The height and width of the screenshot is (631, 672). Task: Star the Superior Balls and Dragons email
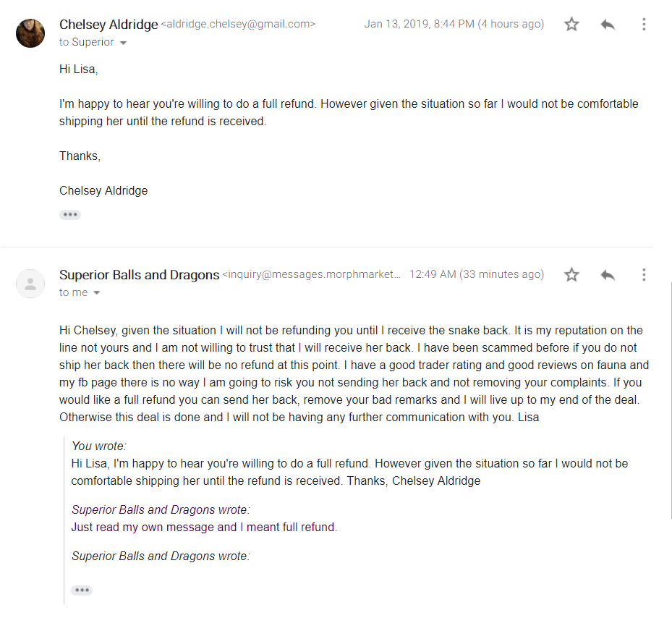click(571, 274)
